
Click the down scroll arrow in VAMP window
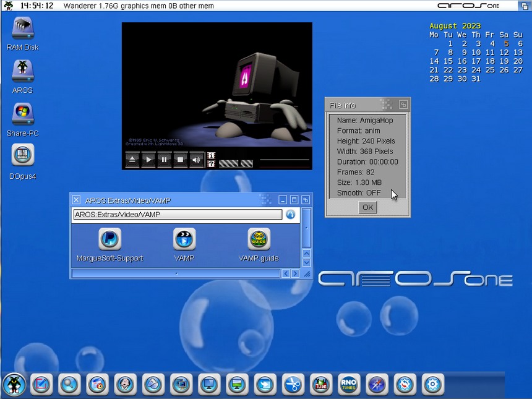(306, 262)
